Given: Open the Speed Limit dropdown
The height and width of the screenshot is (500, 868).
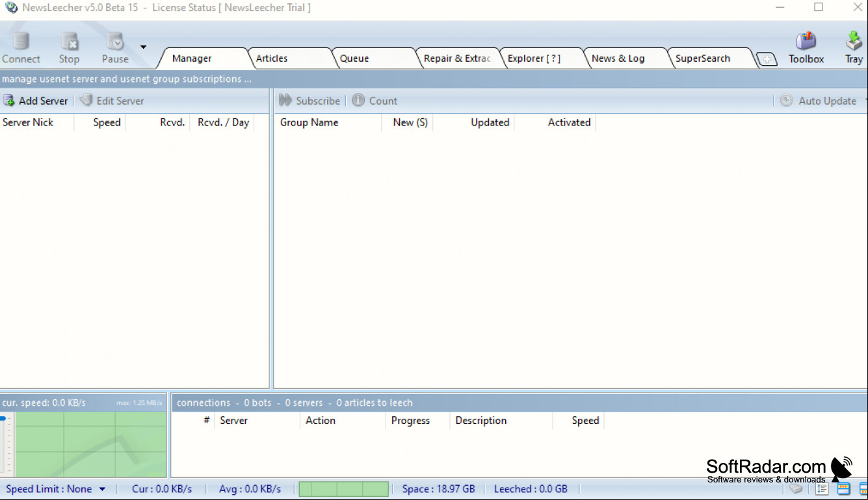Looking at the screenshot, I should tap(56, 489).
